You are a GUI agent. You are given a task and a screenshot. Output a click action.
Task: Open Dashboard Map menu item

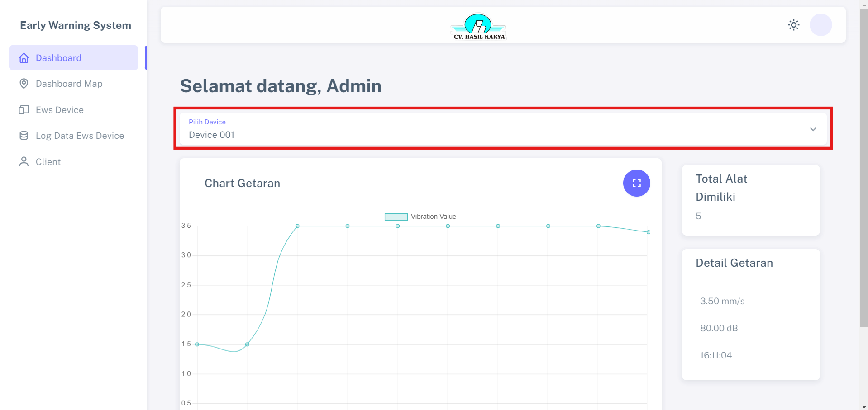pyautogui.click(x=69, y=84)
